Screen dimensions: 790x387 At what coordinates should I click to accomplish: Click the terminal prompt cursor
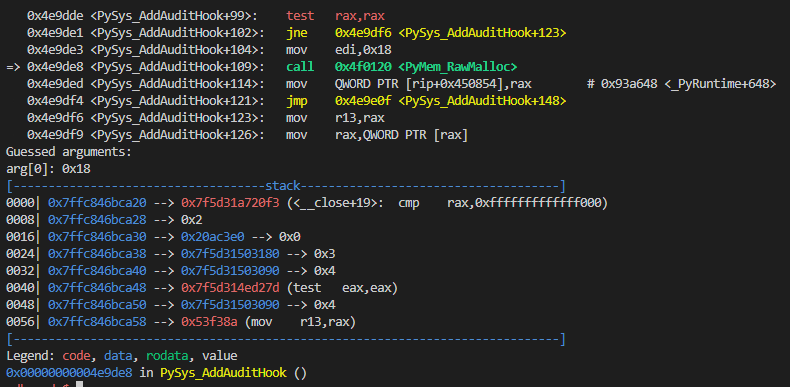(x=80, y=384)
